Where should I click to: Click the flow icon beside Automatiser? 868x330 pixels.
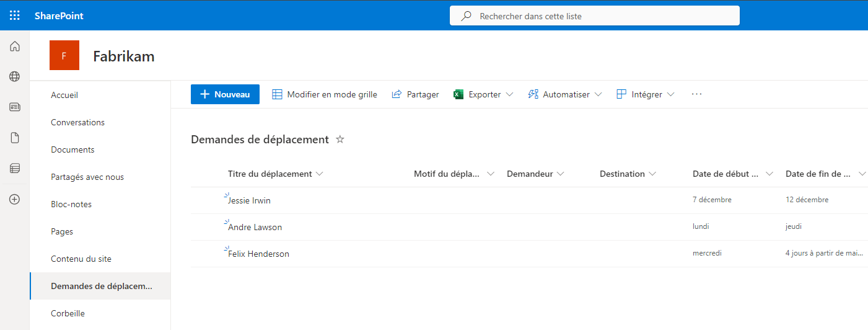pyautogui.click(x=533, y=94)
